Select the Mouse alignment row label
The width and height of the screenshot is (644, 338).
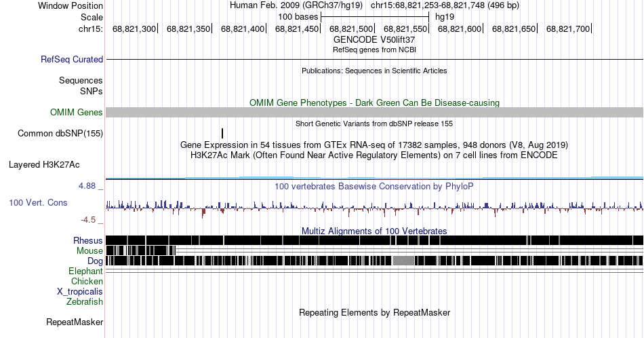pos(89,251)
